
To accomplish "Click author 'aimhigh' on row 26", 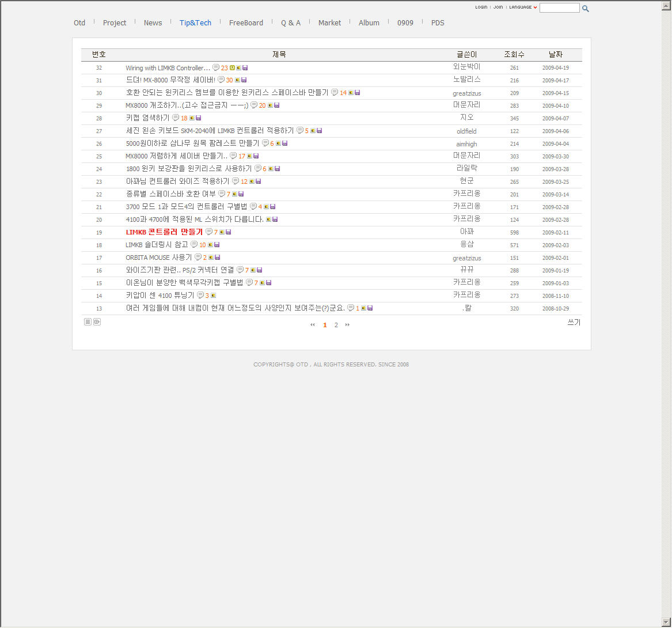I will pos(466,144).
